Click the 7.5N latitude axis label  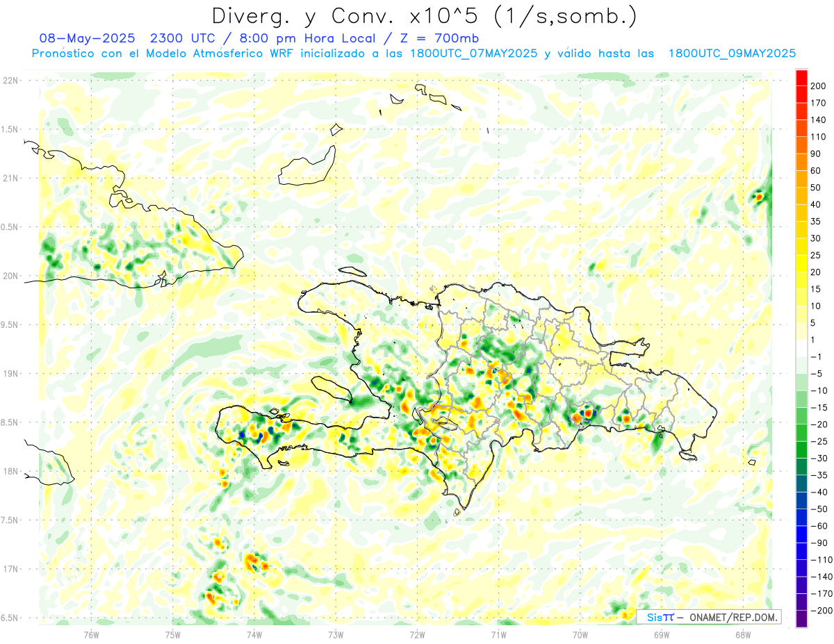pos(10,520)
